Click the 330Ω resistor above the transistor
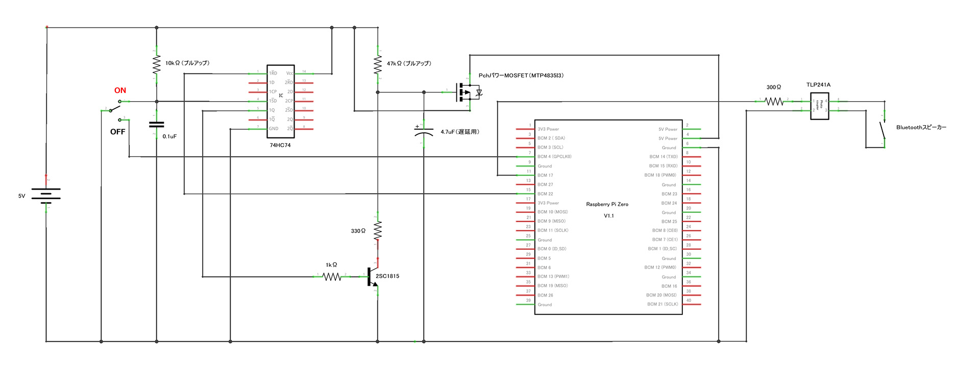The image size is (980, 373). pyautogui.click(x=378, y=230)
